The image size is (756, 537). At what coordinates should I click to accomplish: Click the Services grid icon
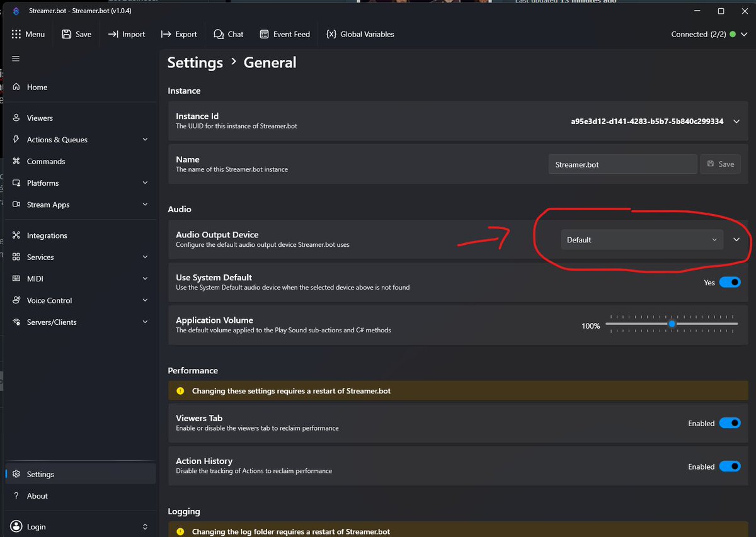16,257
